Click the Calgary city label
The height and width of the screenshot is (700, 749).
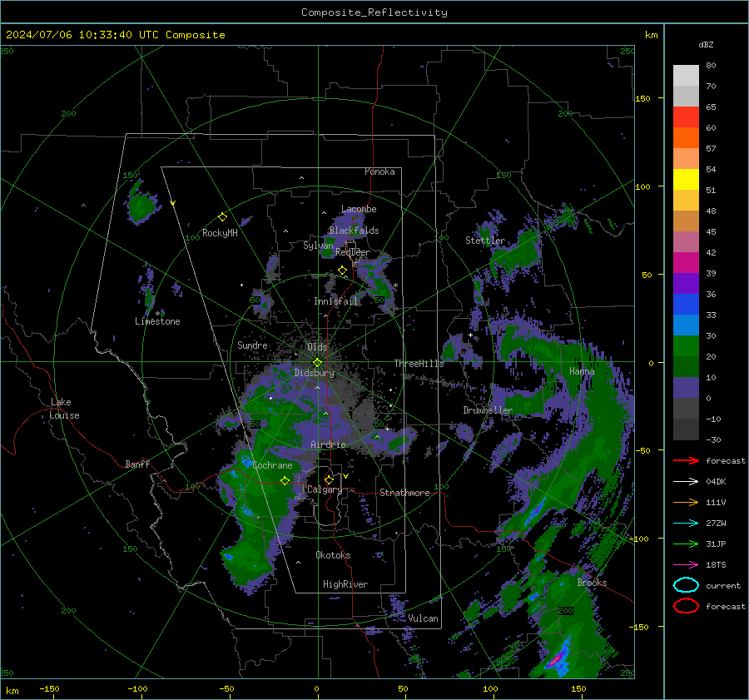(x=325, y=489)
